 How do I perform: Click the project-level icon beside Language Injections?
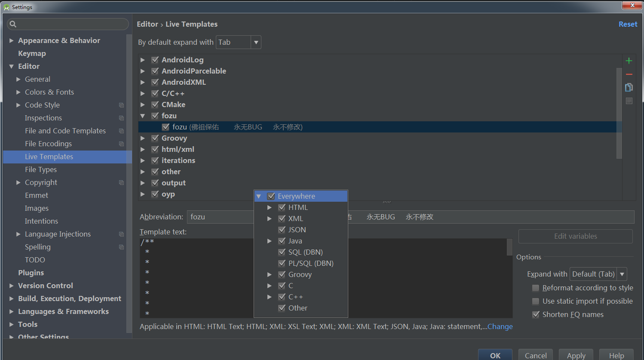coord(121,234)
